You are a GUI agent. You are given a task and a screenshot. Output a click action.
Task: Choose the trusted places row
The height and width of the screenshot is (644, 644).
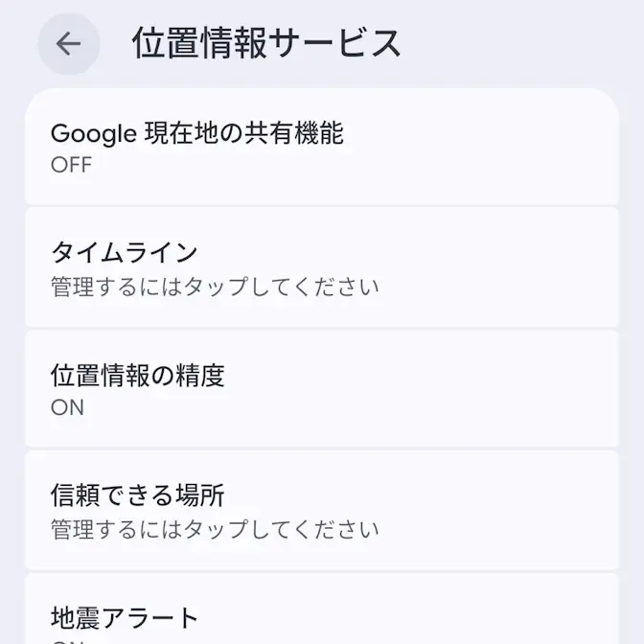[321, 510]
